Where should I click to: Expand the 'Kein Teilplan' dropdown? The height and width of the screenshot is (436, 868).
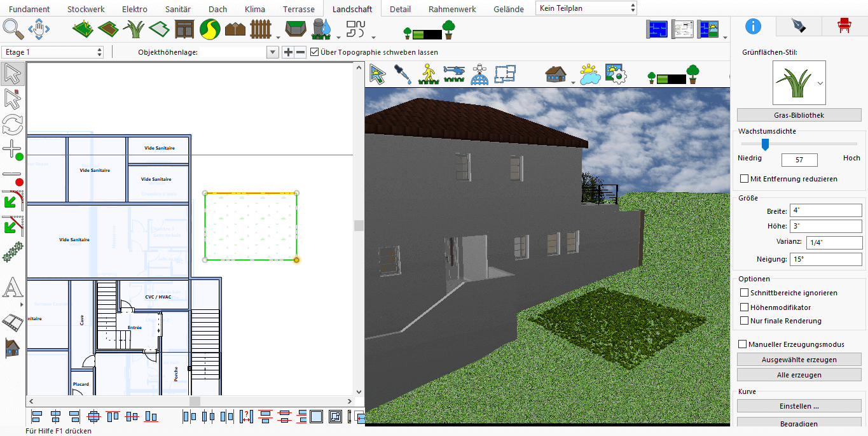(x=586, y=8)
